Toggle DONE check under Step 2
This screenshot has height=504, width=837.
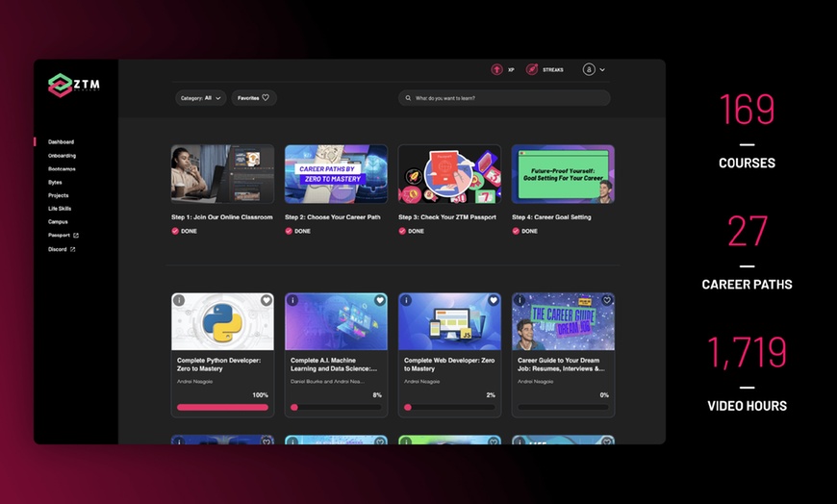289,231
